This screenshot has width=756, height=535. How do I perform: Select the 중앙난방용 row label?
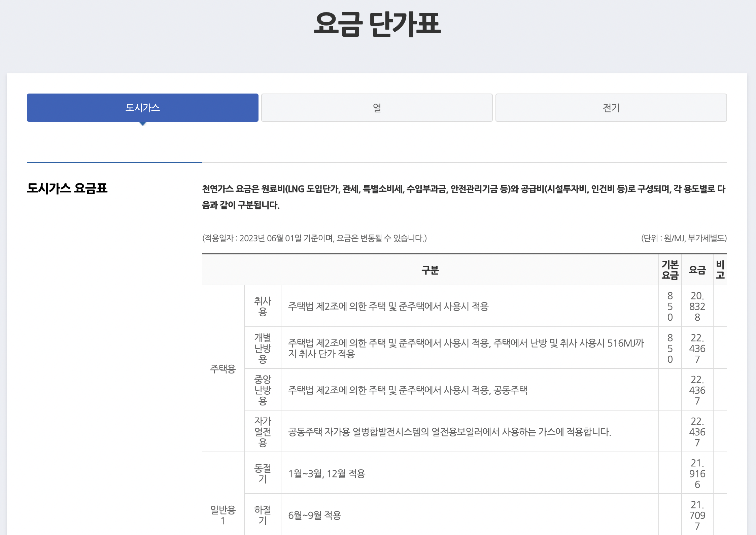click(263, 390)
